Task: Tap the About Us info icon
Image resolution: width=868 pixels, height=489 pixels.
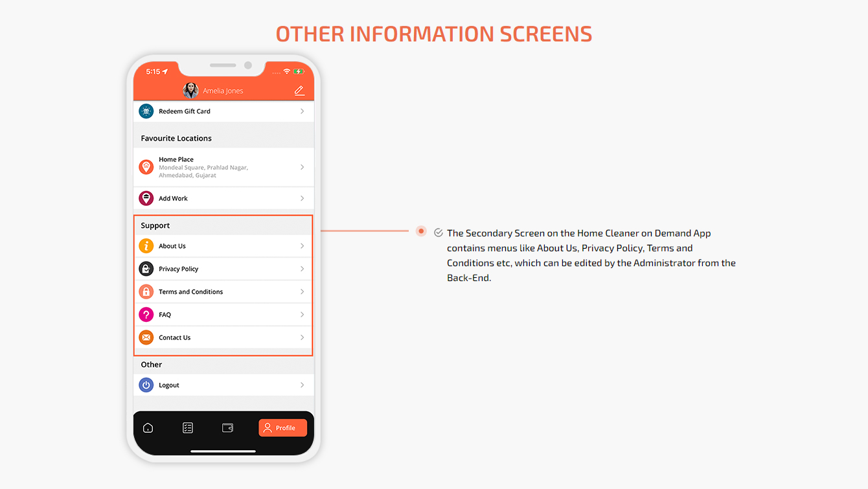Action: pyautogui.click(x=146, y=246)
